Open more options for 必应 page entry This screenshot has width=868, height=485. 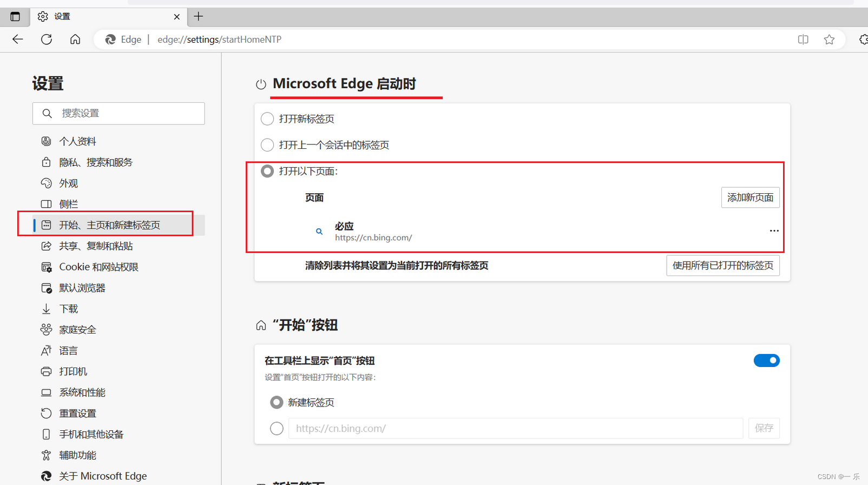(x=774, y=231)
